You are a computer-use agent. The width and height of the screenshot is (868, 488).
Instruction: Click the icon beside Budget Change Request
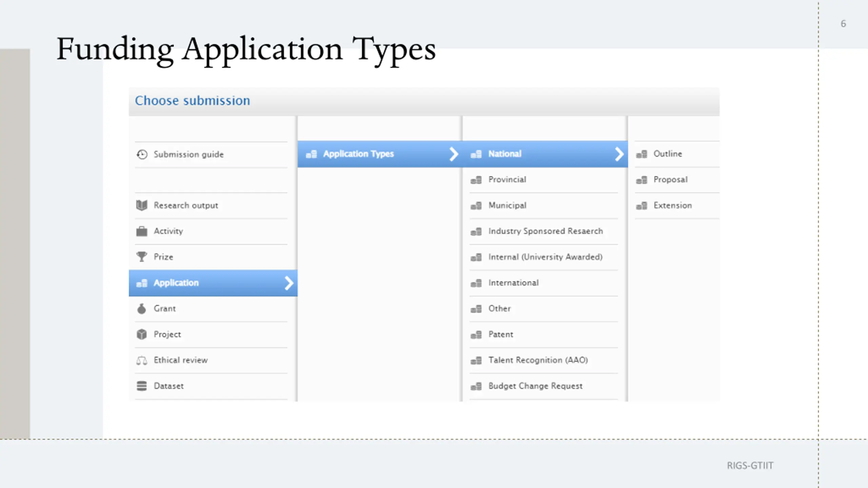point(476,386)
